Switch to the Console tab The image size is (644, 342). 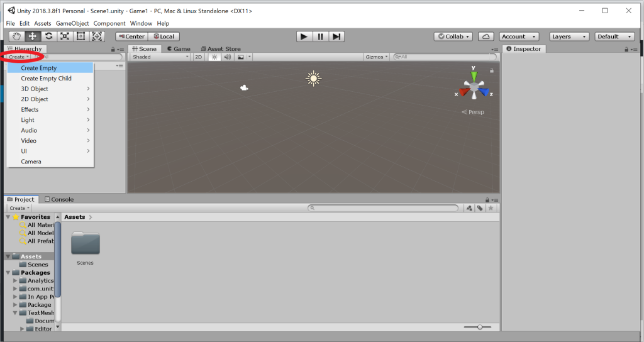coord(59,199)
